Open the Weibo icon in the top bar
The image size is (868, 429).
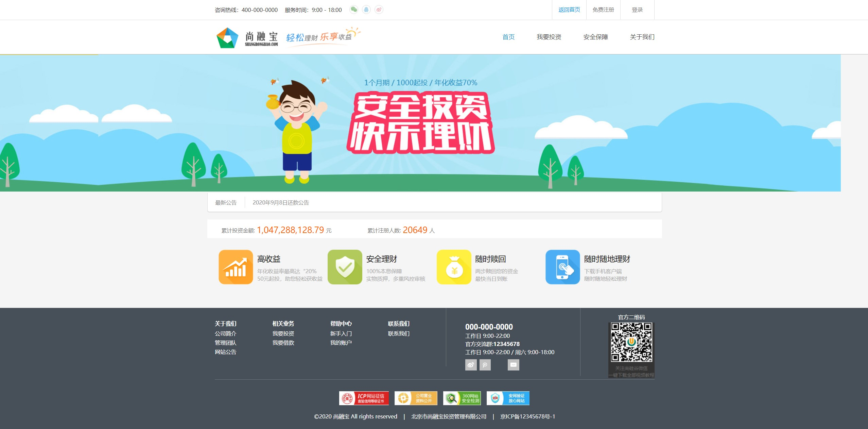[x=379, y=10]
